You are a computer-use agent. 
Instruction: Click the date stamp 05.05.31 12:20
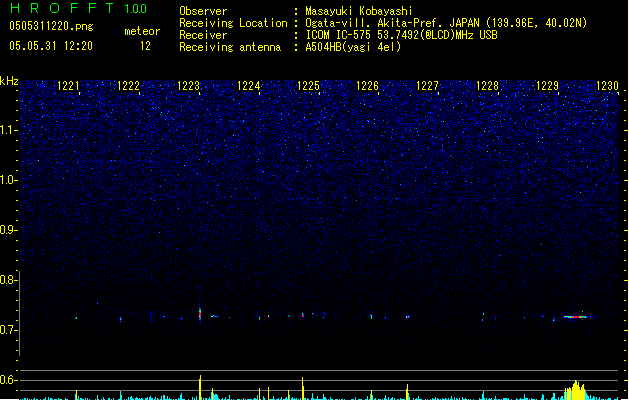(51, 46)
